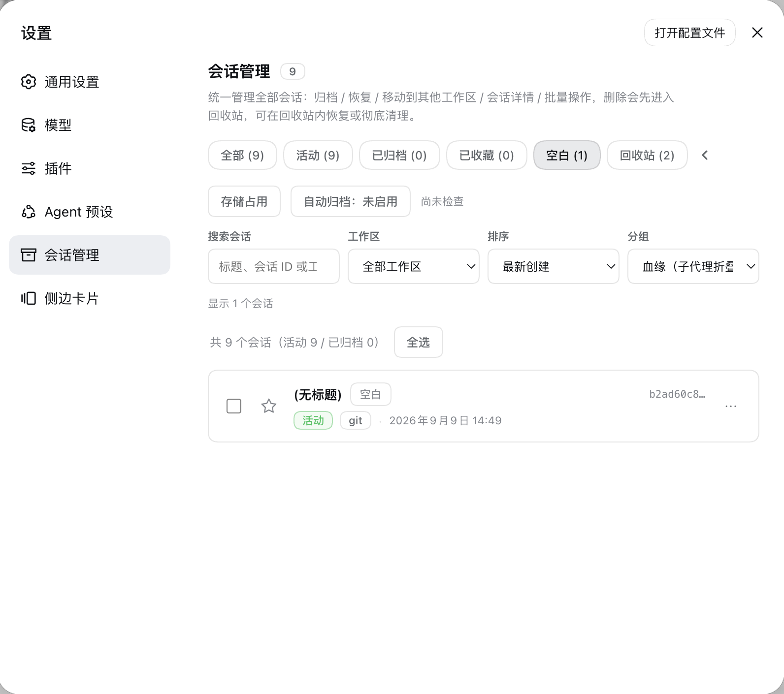Click the date 2026年9月9日 14:49
This screenshot has width=784, height=694.
445,420
